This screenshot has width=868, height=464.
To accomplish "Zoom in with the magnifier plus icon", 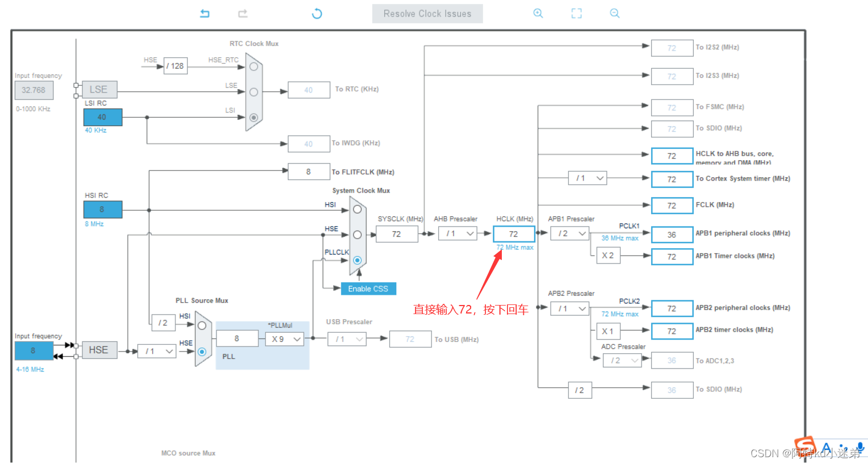I will click(x=538, y=13).
